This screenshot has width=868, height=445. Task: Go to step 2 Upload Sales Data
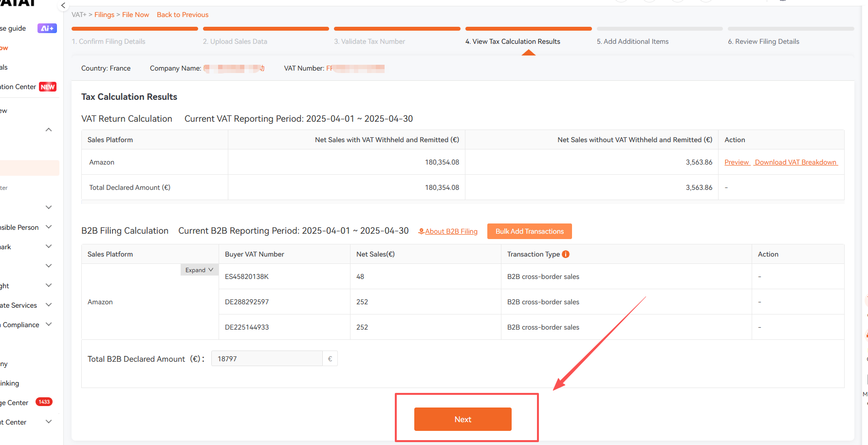click(235, 41)
